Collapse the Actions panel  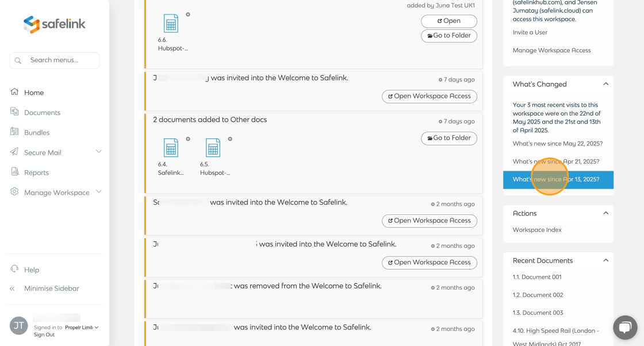[605, 213]
